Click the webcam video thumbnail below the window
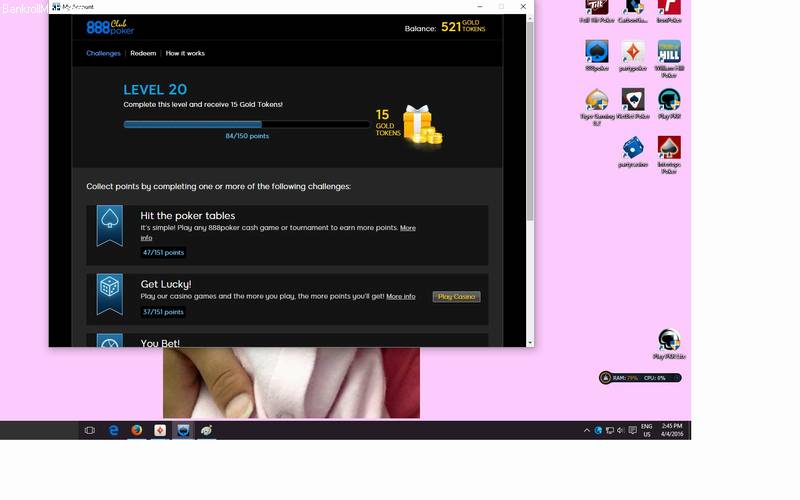Image resolution: width=800 pixels, height=500 pixels. pyautogui.click(x=291, y=383)
